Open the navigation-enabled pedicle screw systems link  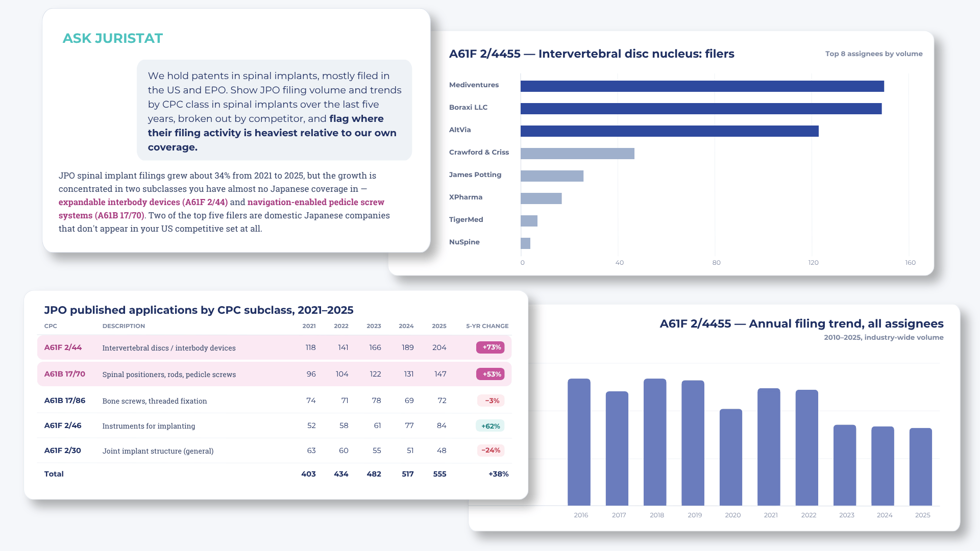coord(222,209)
